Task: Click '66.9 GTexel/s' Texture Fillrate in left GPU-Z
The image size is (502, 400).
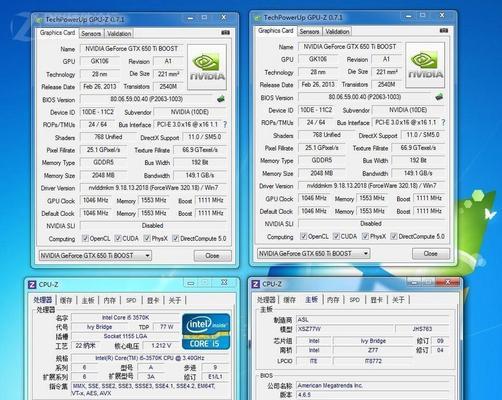Action: (x=200, y=150)
